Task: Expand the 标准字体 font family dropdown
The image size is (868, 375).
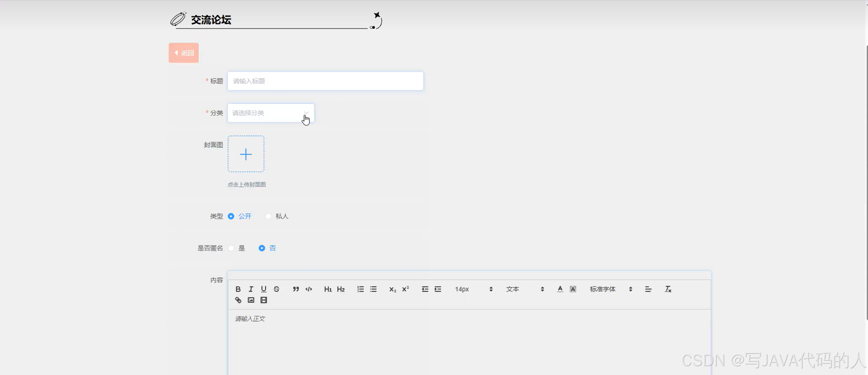Action: (610, 289)
